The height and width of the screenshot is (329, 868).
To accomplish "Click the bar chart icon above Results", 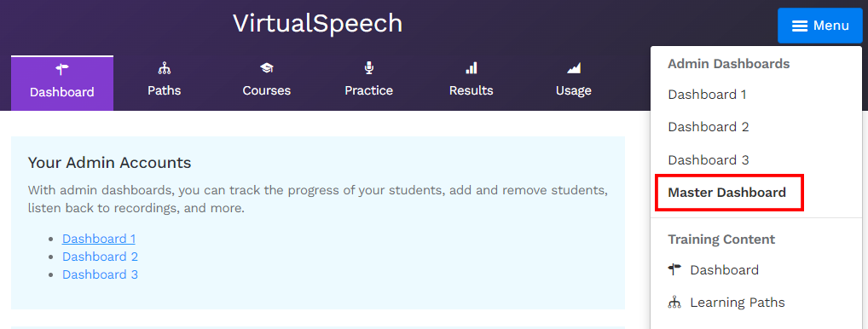I will pos(471,68).
